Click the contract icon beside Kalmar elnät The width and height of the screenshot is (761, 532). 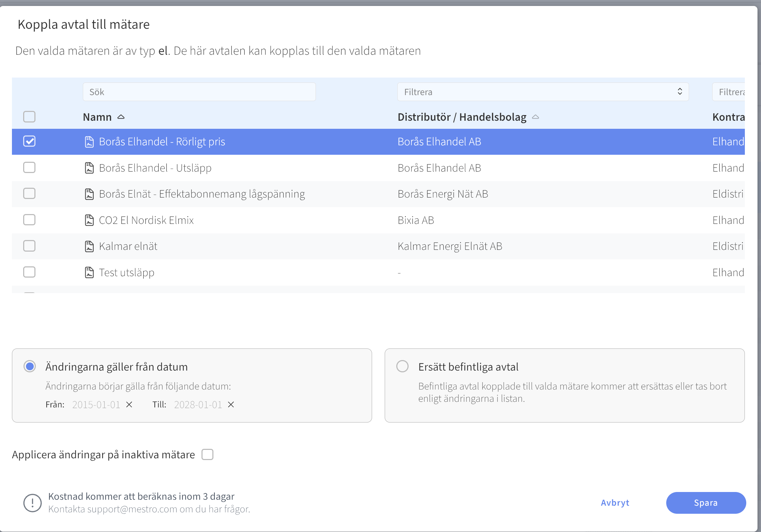tap(90, 246)
